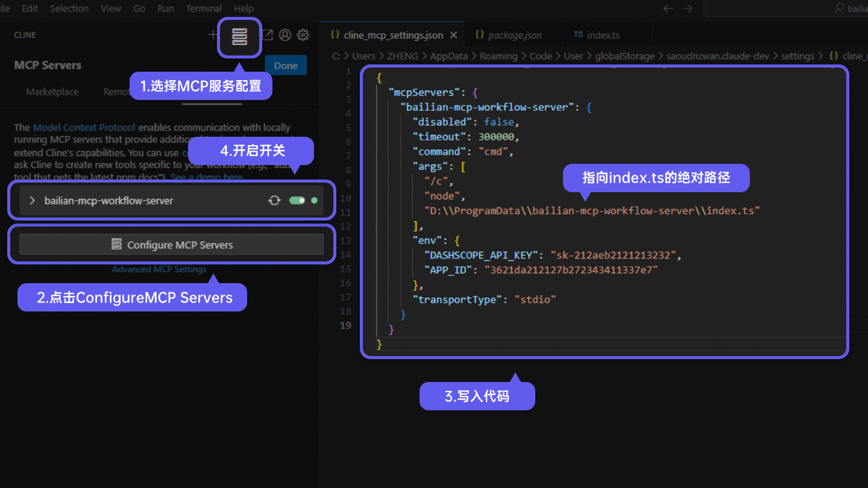The image size is (868, 488).
Task: Expand the bailian-mcp-workflow-server entry
Action: [x=32, y=200]
